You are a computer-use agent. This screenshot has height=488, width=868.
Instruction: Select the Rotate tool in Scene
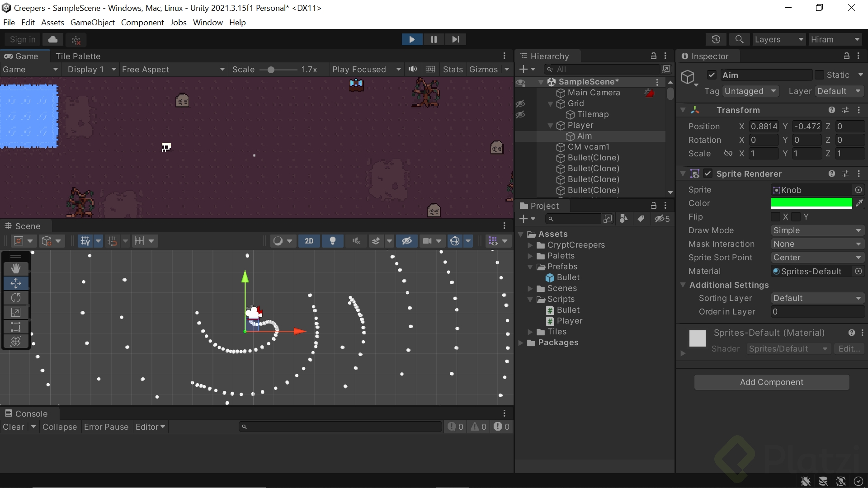(16, 298)
